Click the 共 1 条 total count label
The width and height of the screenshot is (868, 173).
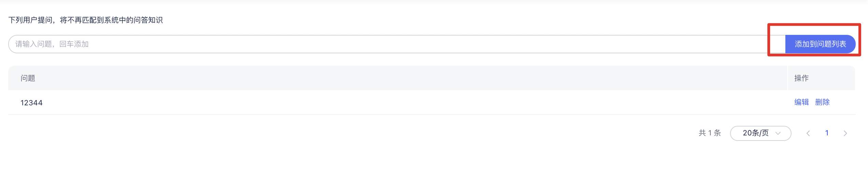(x=710, y=133)
